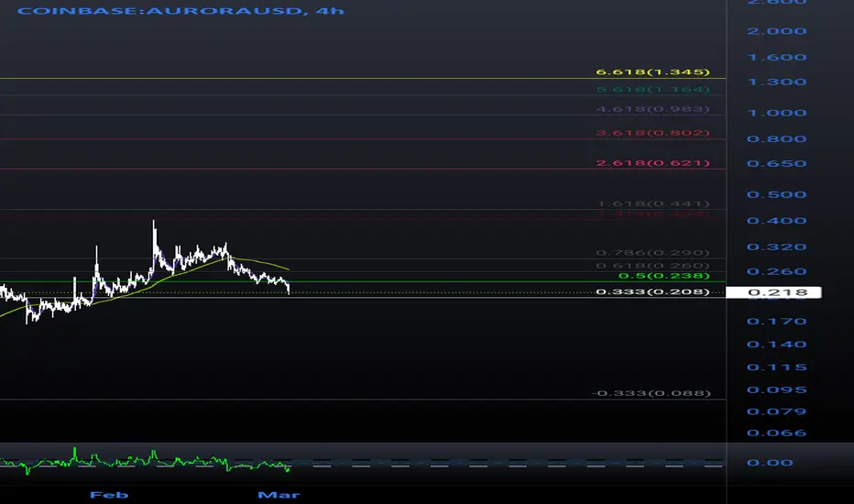Click the 0.079 price axis value
854x504 pixels.
click(x=777, y=412)
